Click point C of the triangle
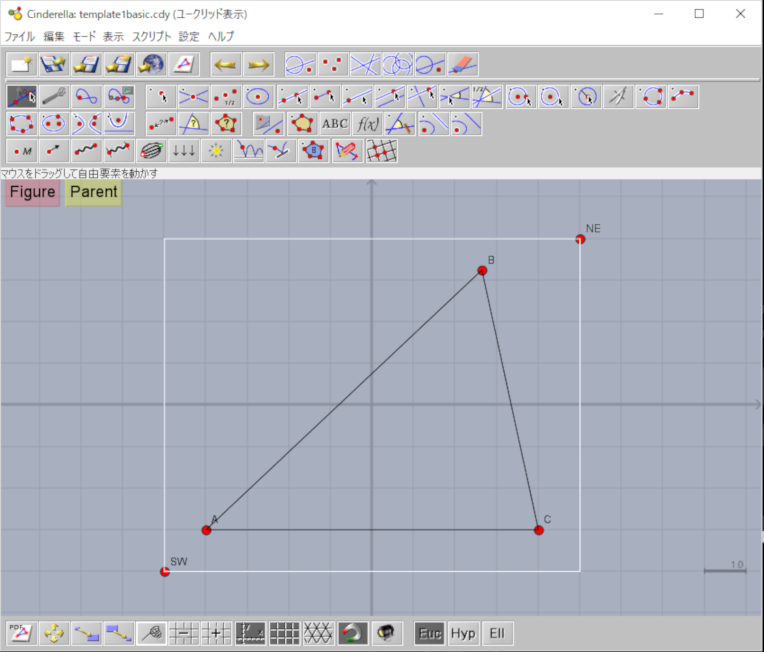Screen dimensions: 764x652 (x=538, y=530)
